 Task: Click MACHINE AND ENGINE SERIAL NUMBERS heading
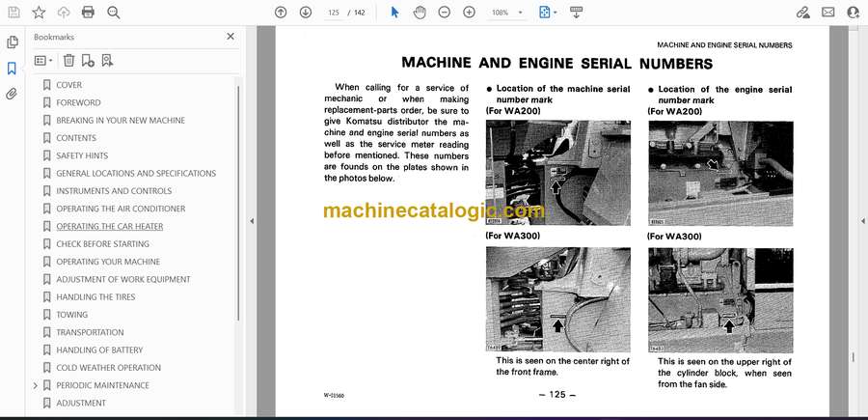pos(556,63)
